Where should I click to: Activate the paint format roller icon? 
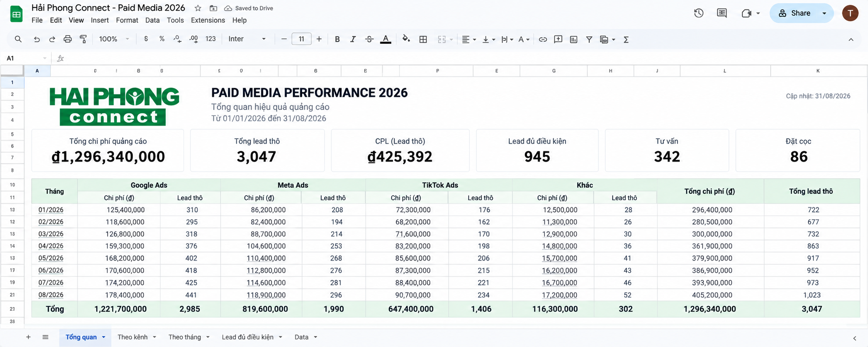click(x=83, y=39)
